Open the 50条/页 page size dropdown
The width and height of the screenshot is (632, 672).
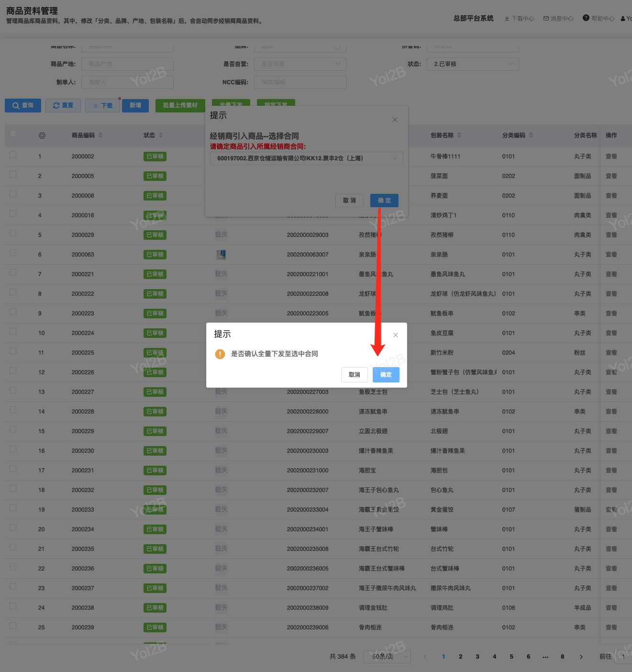(387, 657)
